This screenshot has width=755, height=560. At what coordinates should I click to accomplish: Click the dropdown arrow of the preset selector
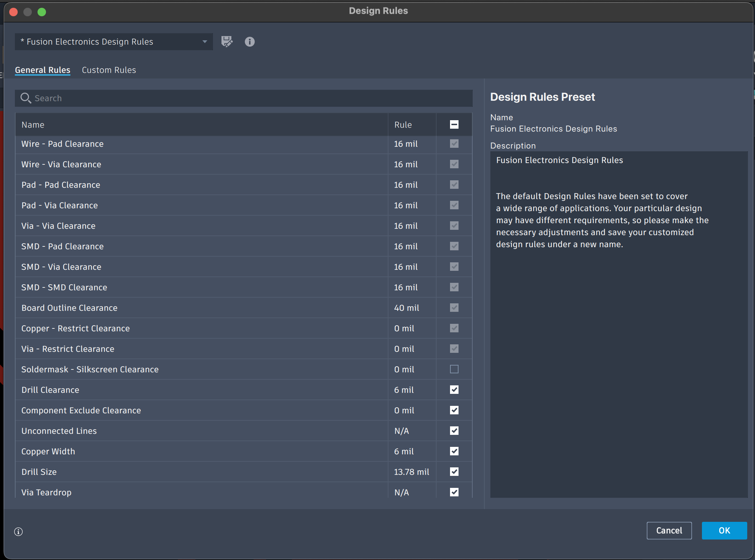pyautogui.click(x=204, y=42)
